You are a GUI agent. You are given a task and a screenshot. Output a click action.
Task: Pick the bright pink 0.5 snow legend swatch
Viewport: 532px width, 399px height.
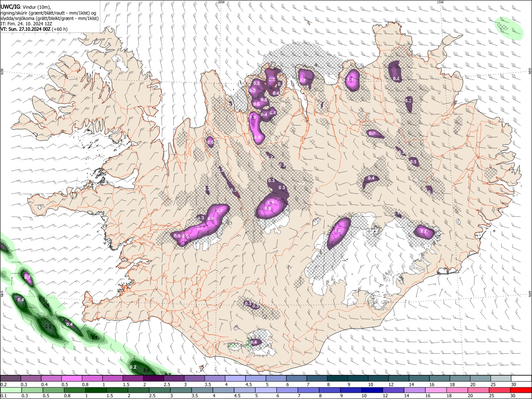click(x=71, y=379)
